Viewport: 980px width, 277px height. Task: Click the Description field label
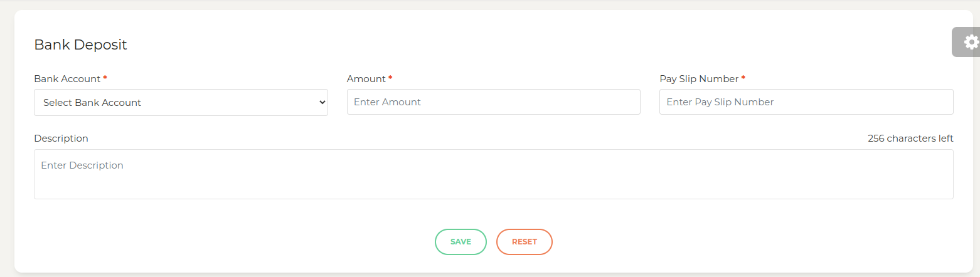point(61,138)
